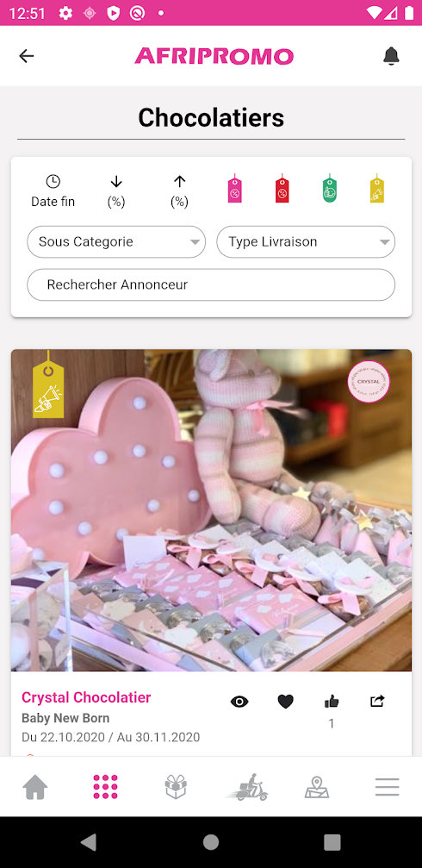The width and height of the screenshot is (422, 868).
Task: Open the Crystal Chocolatier product image
Action: [211, 510]
